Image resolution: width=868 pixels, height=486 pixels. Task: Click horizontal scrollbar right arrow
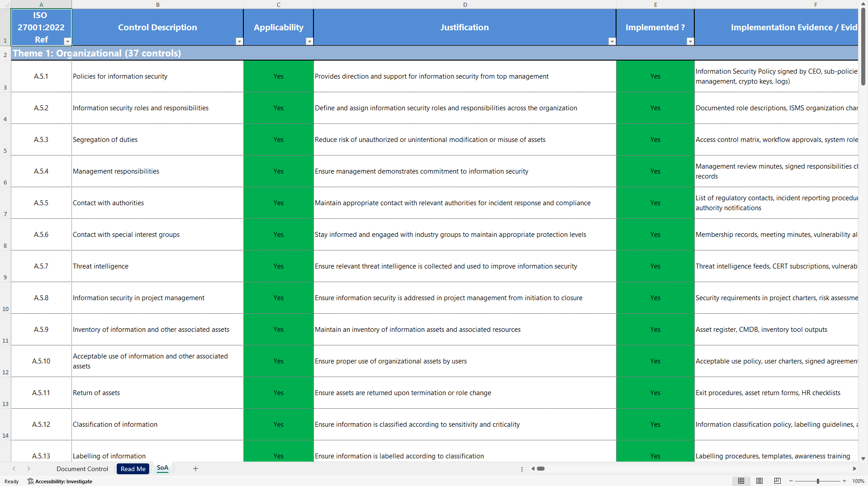(854, 469)
